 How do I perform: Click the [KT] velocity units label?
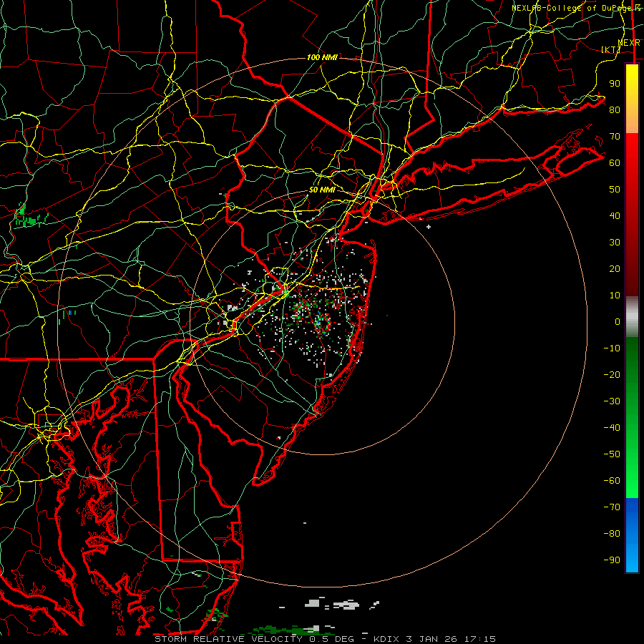click(610, 49)
